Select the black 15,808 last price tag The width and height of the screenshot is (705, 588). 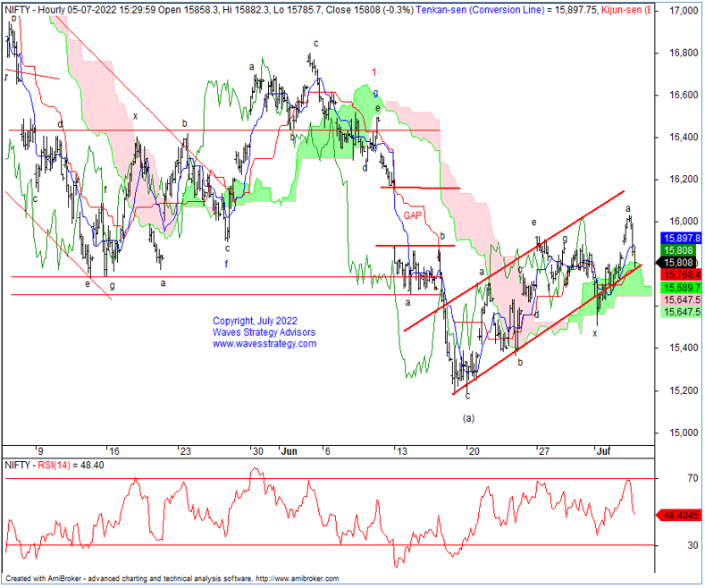click(x=678, y=263)
